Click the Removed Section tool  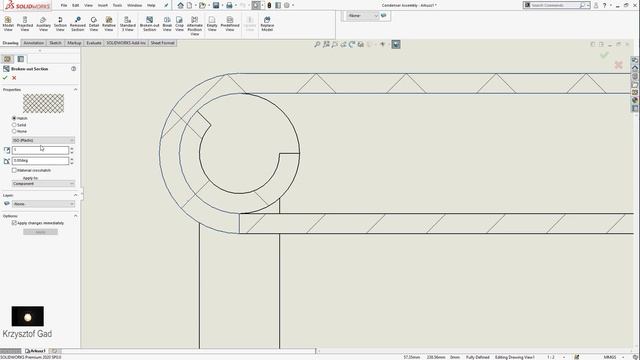(x=78, y=24)
